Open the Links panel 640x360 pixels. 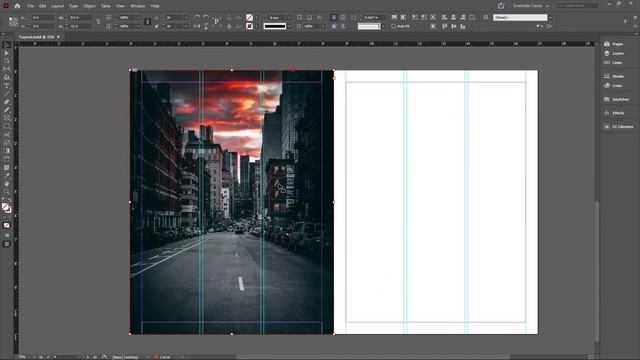613,63
